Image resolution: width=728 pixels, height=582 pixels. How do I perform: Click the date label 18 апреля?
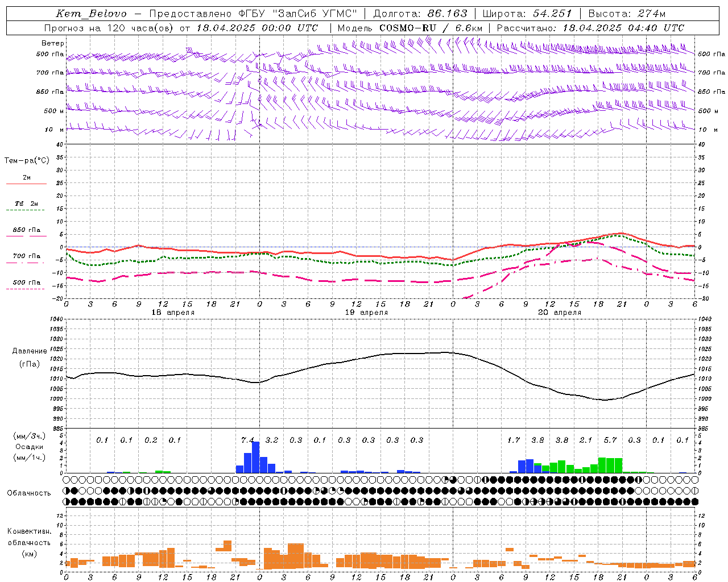click(x=173, y=313)
